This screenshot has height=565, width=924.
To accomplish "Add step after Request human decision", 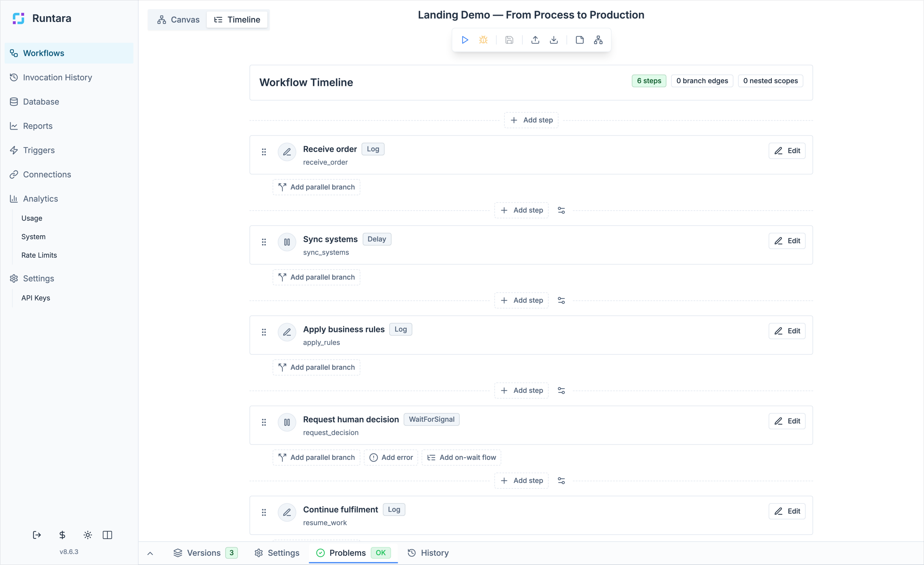I will tap(521, 481).
